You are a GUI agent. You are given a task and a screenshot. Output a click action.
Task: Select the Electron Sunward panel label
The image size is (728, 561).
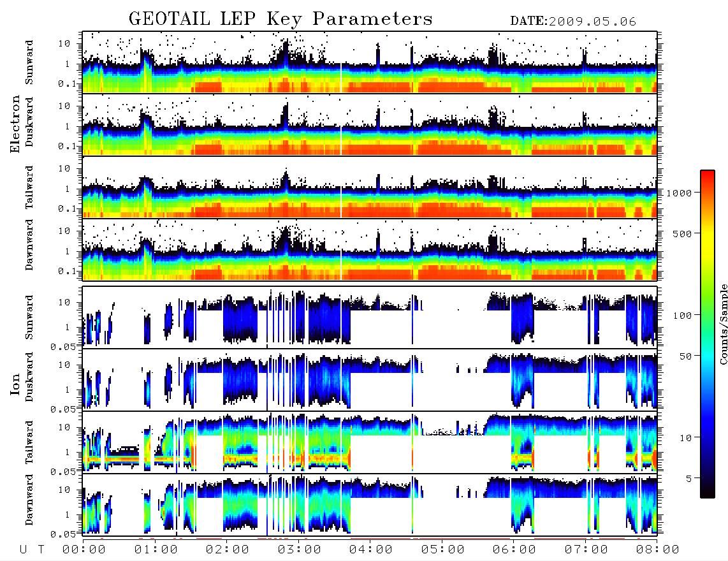29,62
